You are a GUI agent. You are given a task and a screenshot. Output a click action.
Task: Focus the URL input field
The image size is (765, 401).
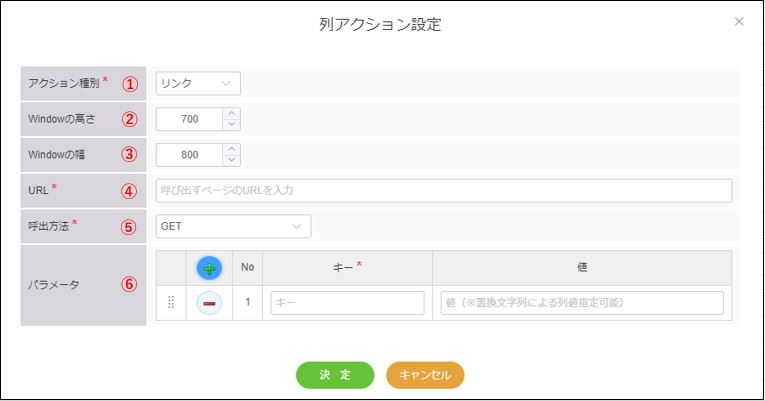(x=443, y=190)
